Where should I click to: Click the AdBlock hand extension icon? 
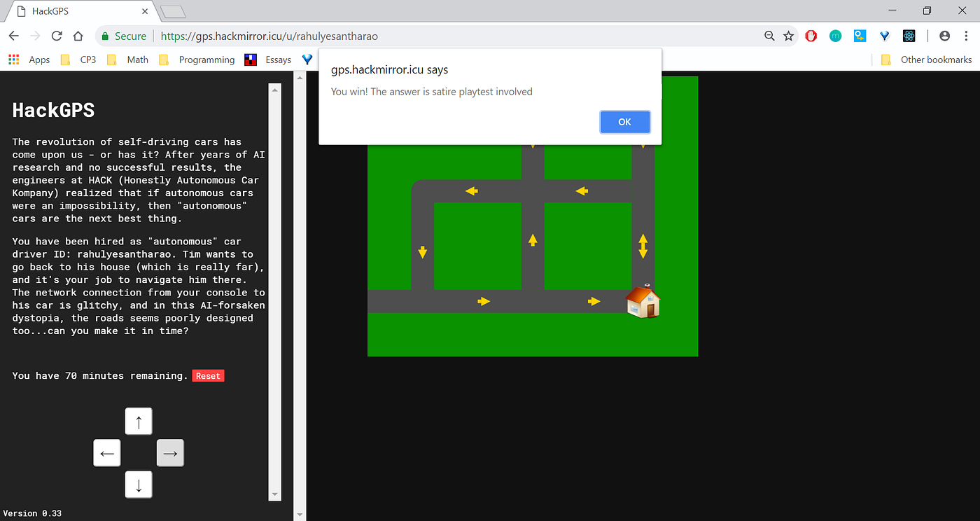[811, 36]
